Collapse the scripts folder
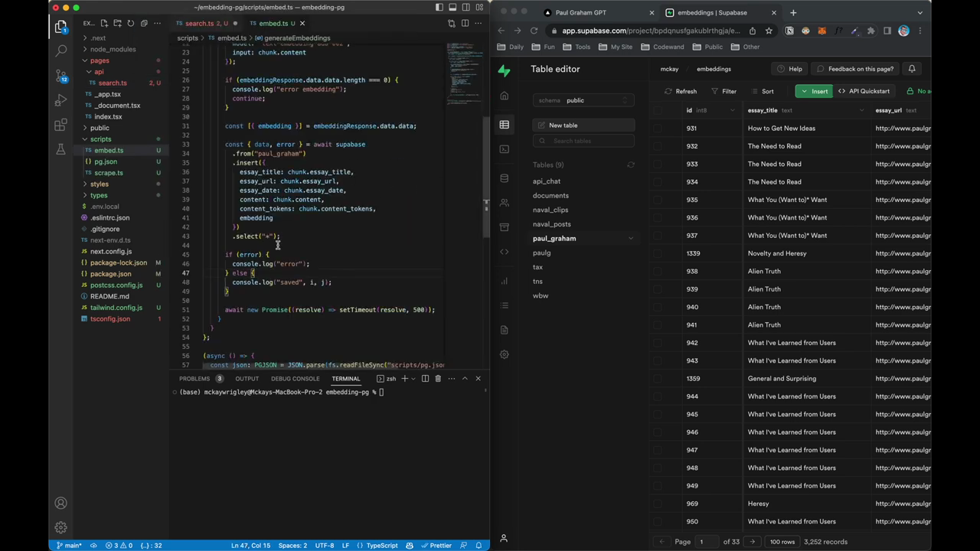980x551 pixels. [100, 139]
